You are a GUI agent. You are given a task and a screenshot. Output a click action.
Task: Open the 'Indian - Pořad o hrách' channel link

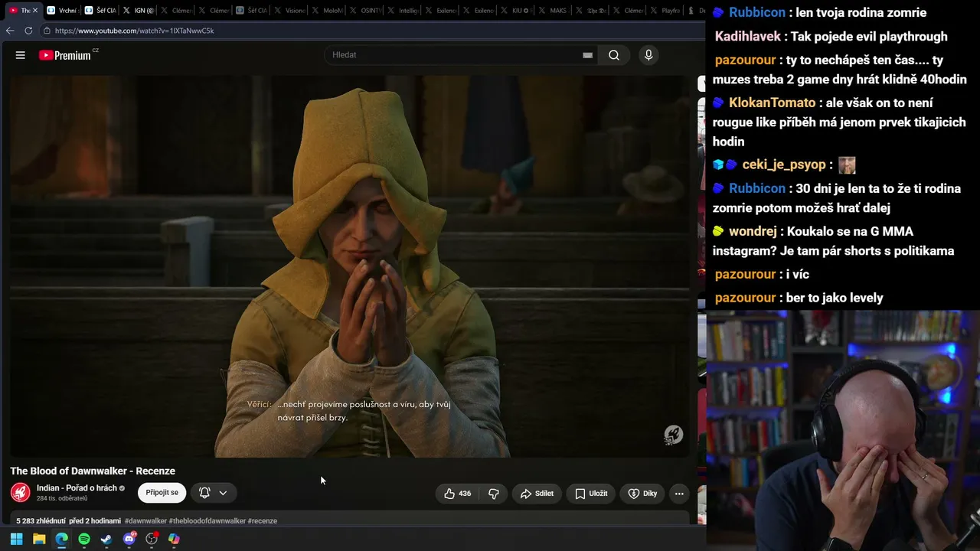pos(77,488)
